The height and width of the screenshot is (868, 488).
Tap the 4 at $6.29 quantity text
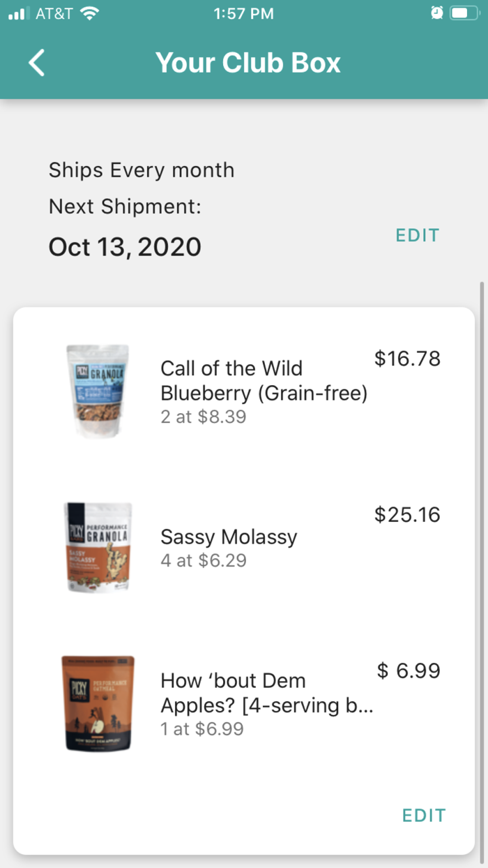pyautogui.click(x=203, y=560)
